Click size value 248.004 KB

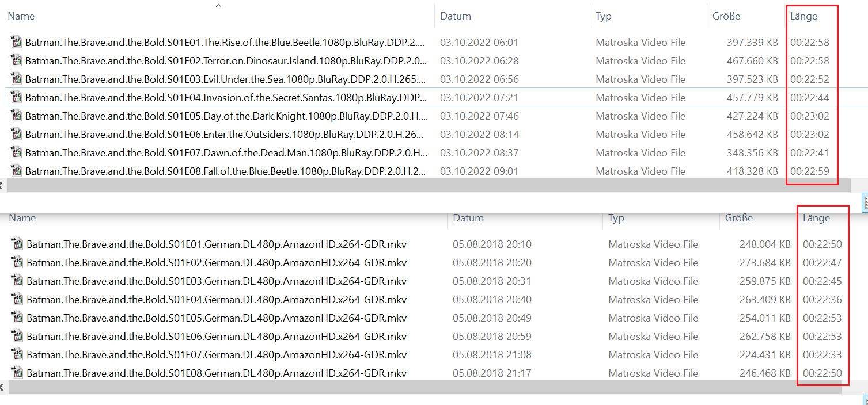click(x=765, y=244)
